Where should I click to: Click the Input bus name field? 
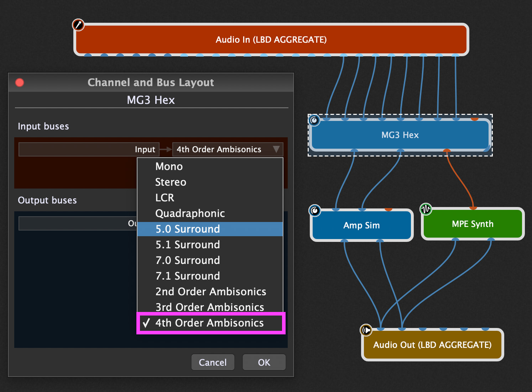pyautogui.click(x=88, y=149)
